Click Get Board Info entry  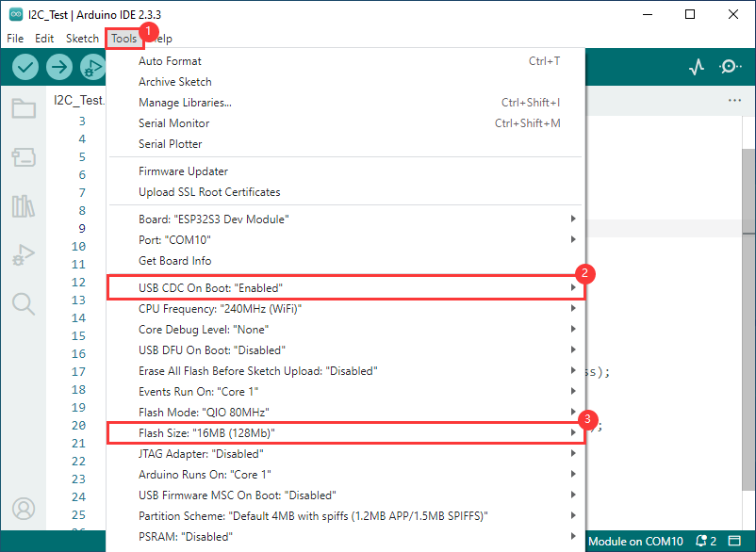[x=175, y=261]
